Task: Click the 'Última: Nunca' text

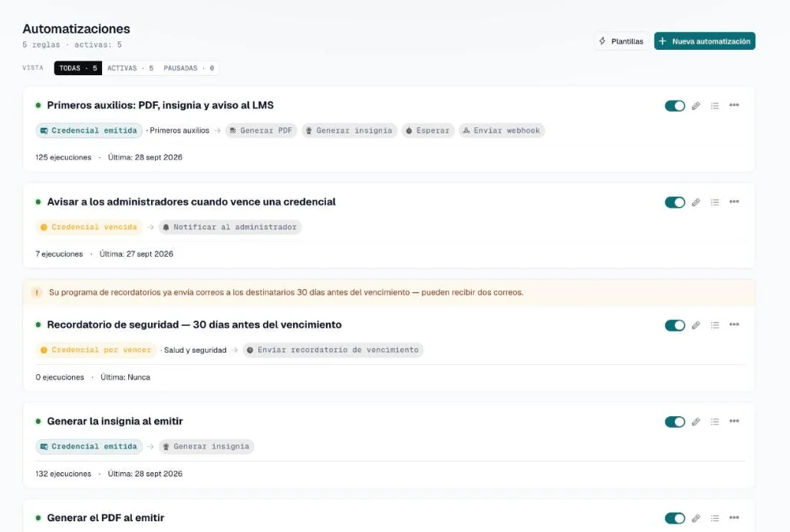Action: (x=125, y=377)
